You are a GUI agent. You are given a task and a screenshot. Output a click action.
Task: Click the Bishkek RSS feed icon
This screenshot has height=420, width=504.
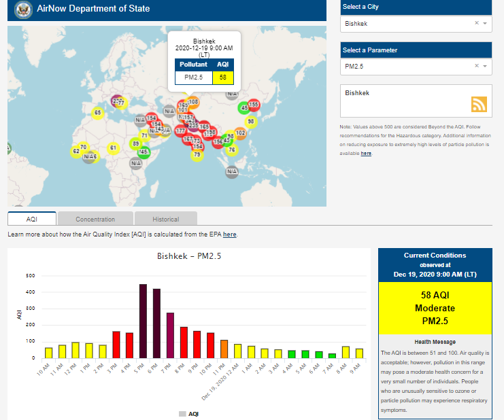tap(479, 104)
